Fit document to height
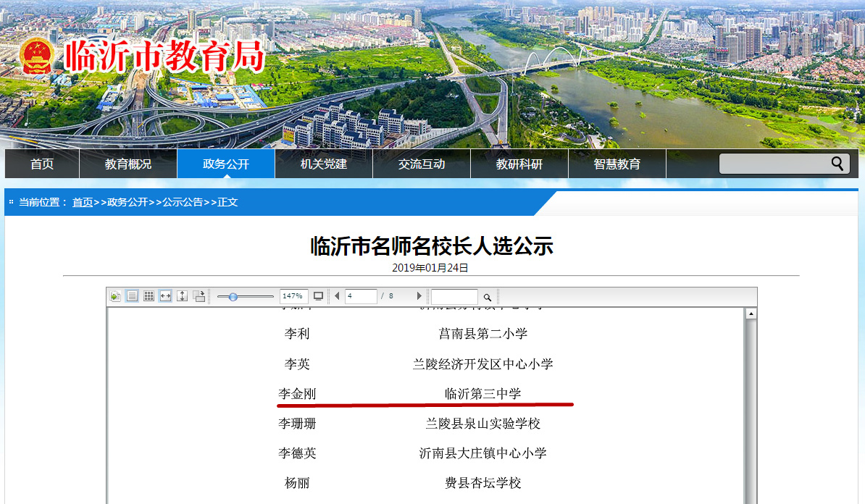Viewport: 865px width, 504px height. 182,296
